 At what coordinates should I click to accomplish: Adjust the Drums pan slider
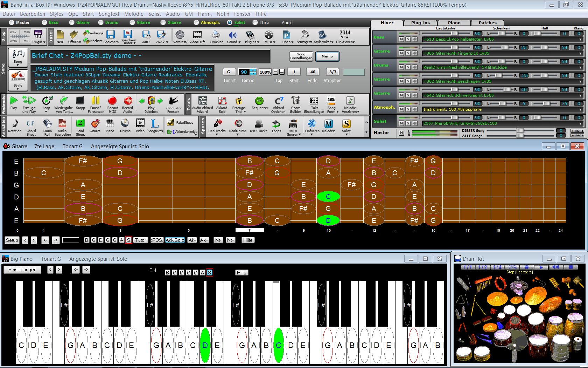[x=502, y=61]
